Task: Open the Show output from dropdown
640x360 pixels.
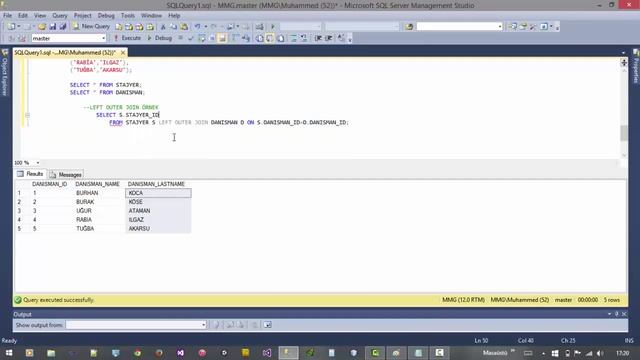Action: (x=203, y=325)
